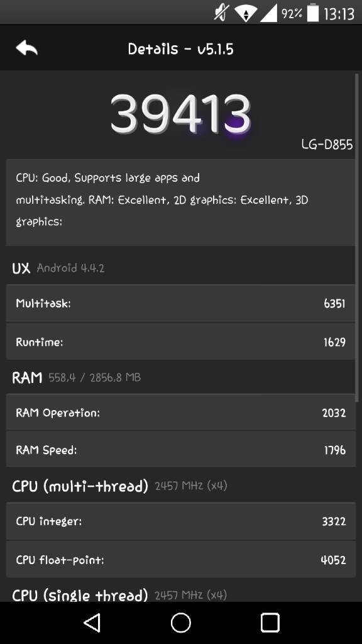Select the CPU integer row
Image resolution: width=362 pixels, height=644 pixels.
point(180,521)
